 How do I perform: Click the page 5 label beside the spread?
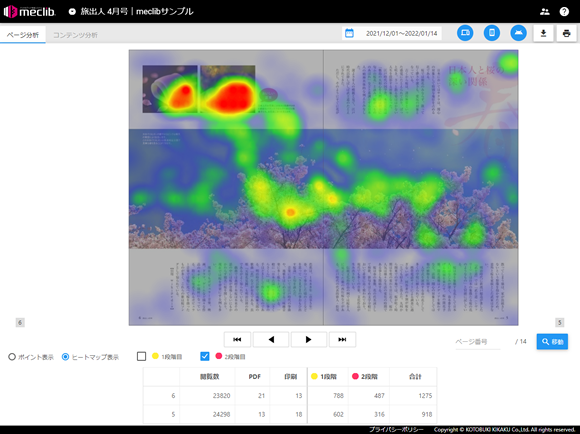(x=560, y=322)
